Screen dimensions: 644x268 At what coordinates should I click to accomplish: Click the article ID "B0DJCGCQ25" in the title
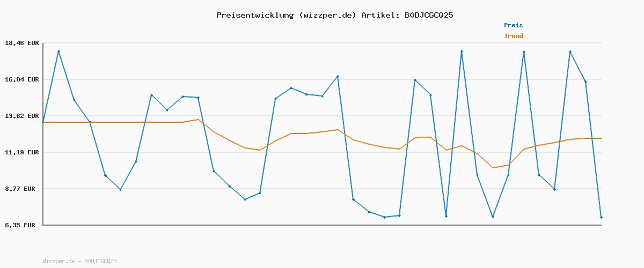point(428,15)
